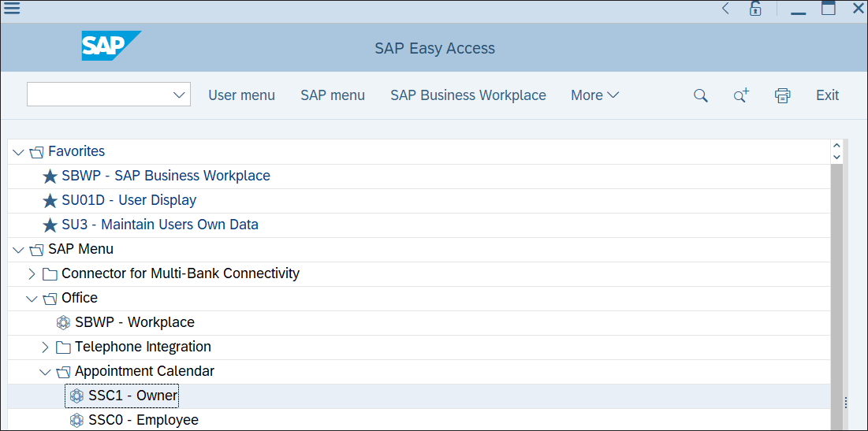The width and height of the screenshot is (868, 431).
Task: Click the Office folder icon
Action: coord(50,298)
